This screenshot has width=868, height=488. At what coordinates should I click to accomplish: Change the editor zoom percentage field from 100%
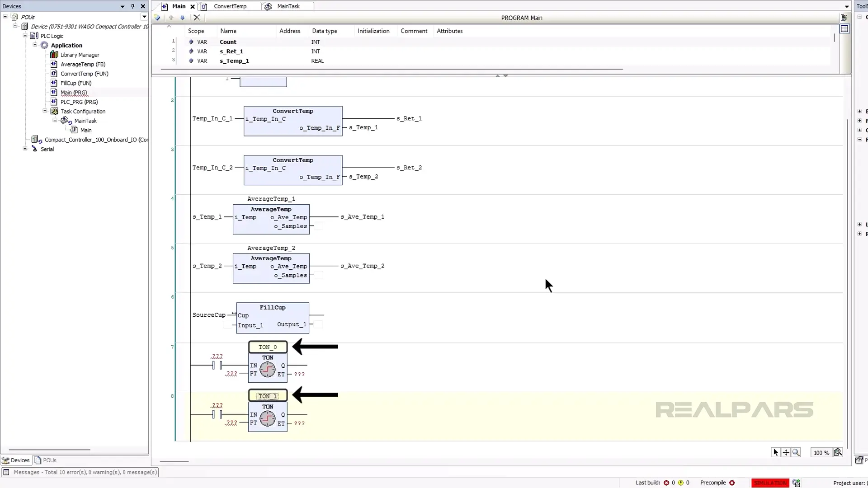point(821,452)
